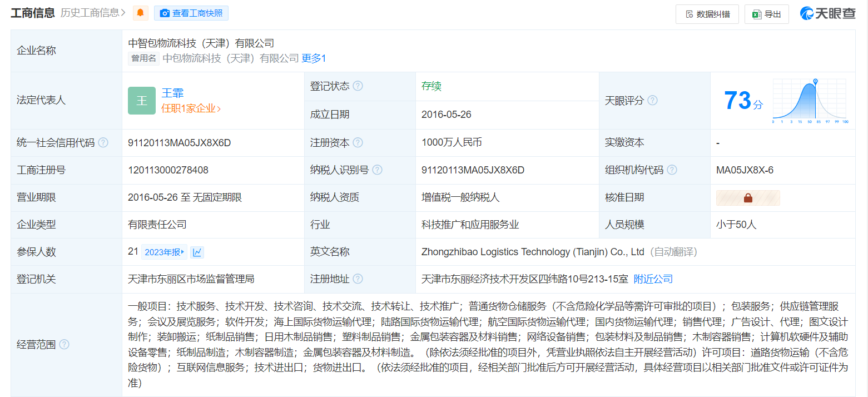This screenshot has height=397, width=868.
Task: Click help icon beside 注册地址
Action: click(x=358, y=279)
